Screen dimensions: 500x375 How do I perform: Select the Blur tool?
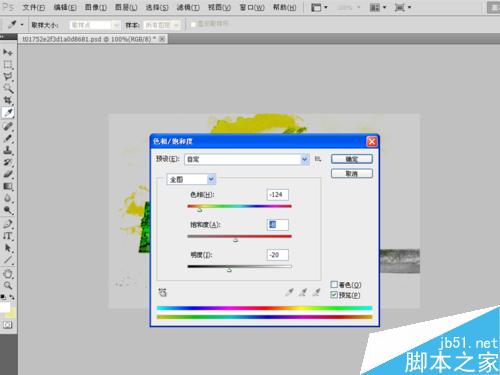pos(8,198)
